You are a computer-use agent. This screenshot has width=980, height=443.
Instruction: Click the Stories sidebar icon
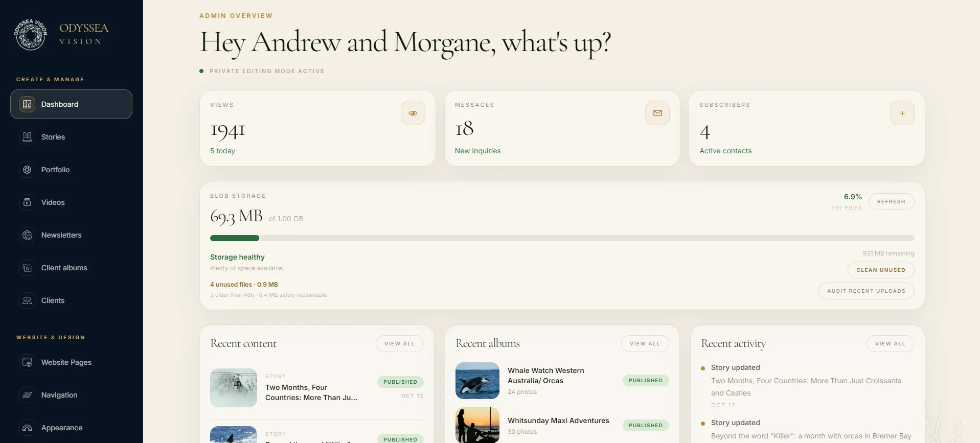(28, 137)
